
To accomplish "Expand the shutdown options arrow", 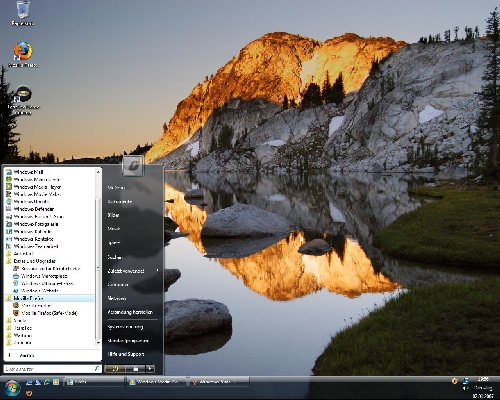I will click(x=150, y=369).
